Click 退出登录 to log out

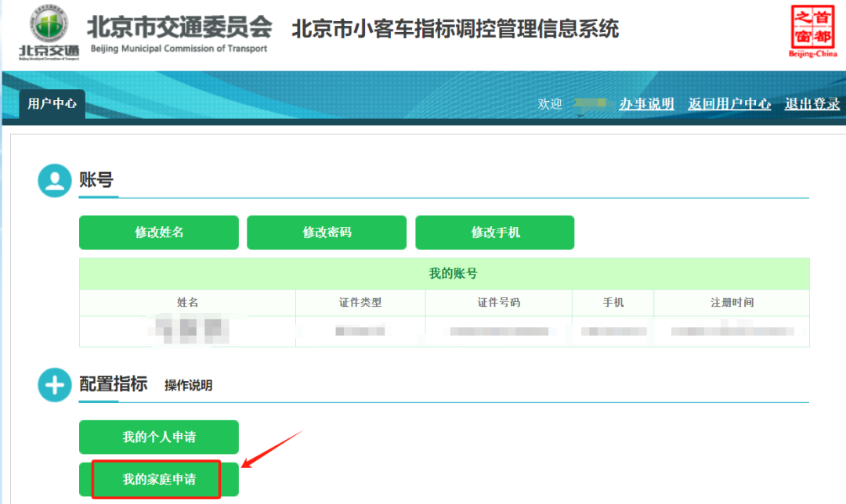(x=812, y=103)
